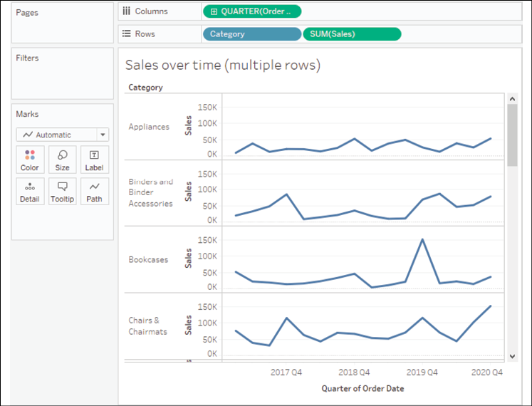The width and height of the screenshot is (532, 406).
Task: Click the Category column header
Action: [x=145, y=88]
